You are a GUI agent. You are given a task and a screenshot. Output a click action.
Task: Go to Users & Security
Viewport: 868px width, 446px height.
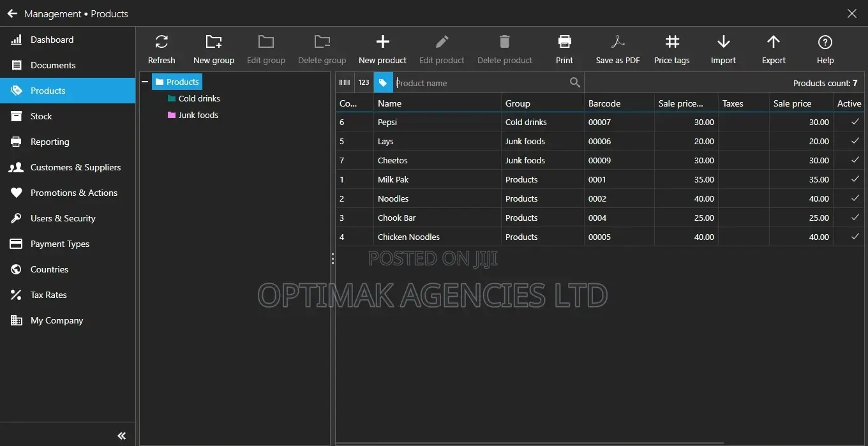(x=68, y=218)
